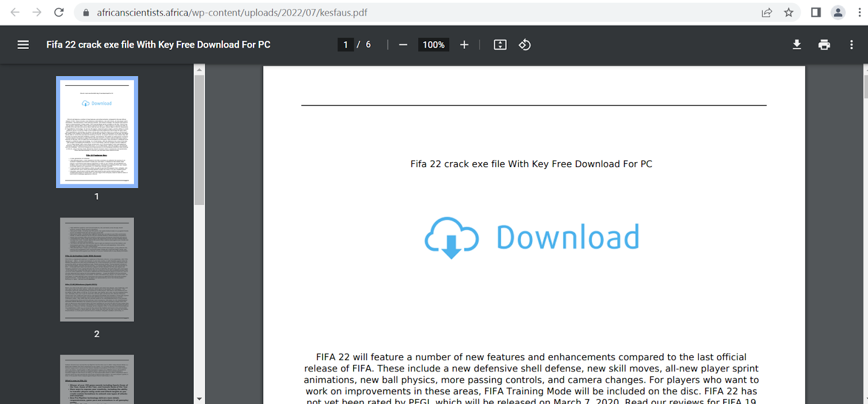Screen dimensions: 868x404
Task: Click the cloud download icon in the document
Action: click(451, 238)
